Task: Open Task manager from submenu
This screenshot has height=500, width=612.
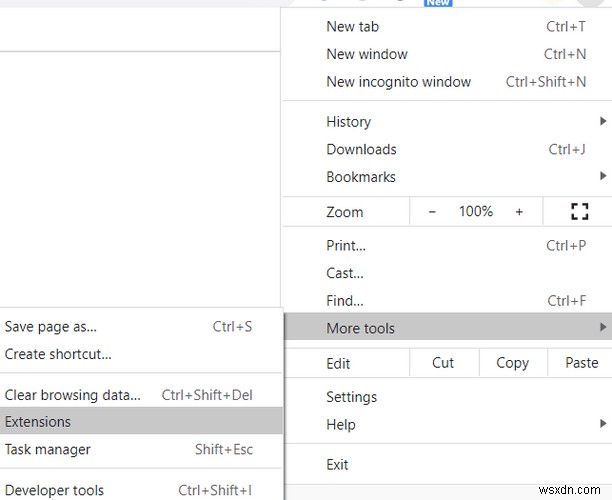Action: pyautogui.click(x=48, y=449)
